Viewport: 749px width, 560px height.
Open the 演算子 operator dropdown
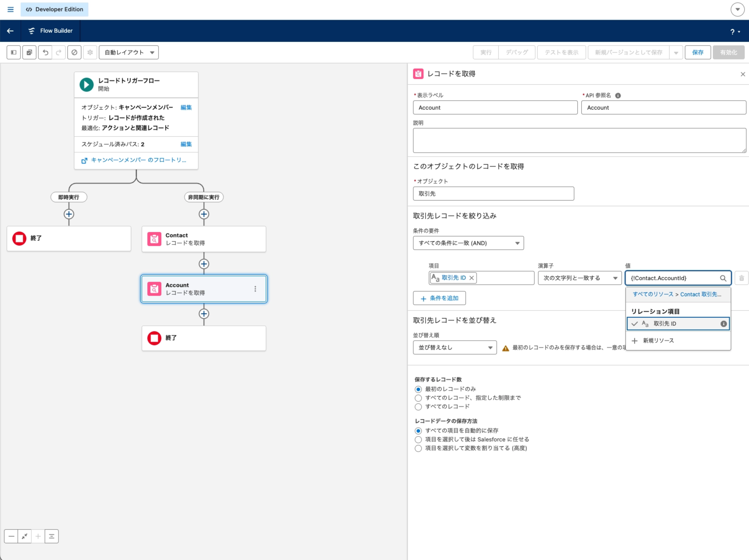(580, 278)
